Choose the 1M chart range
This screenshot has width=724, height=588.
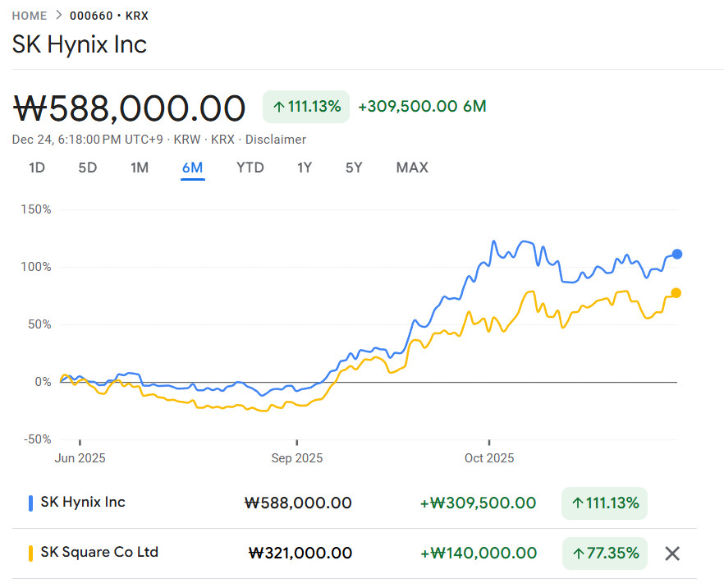click(140, 168)
